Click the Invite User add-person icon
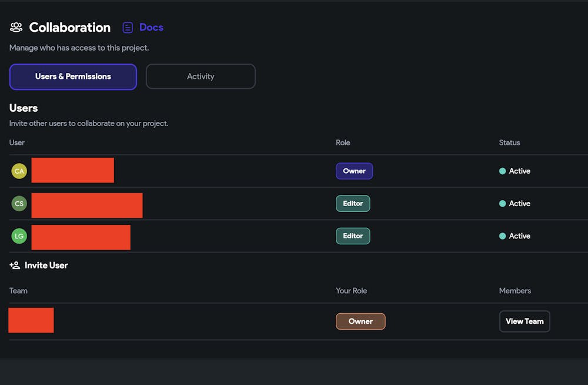This screenshot has width=588, height=385. click(x=15, y=265)
